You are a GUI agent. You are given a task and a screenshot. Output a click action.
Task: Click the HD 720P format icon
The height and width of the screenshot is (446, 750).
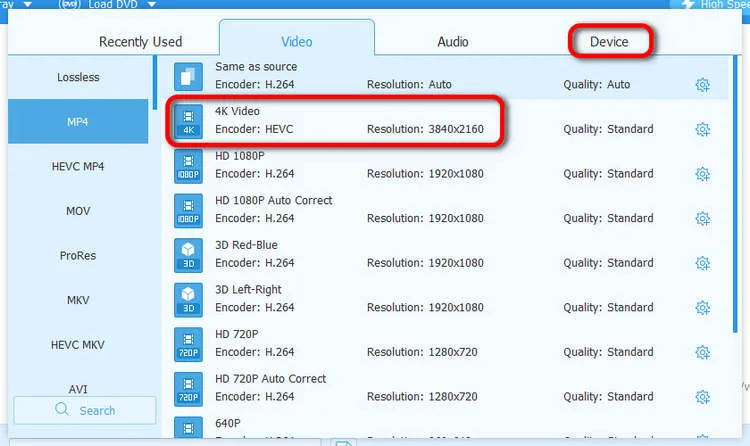pyautogui.click(x=188, y=343)
